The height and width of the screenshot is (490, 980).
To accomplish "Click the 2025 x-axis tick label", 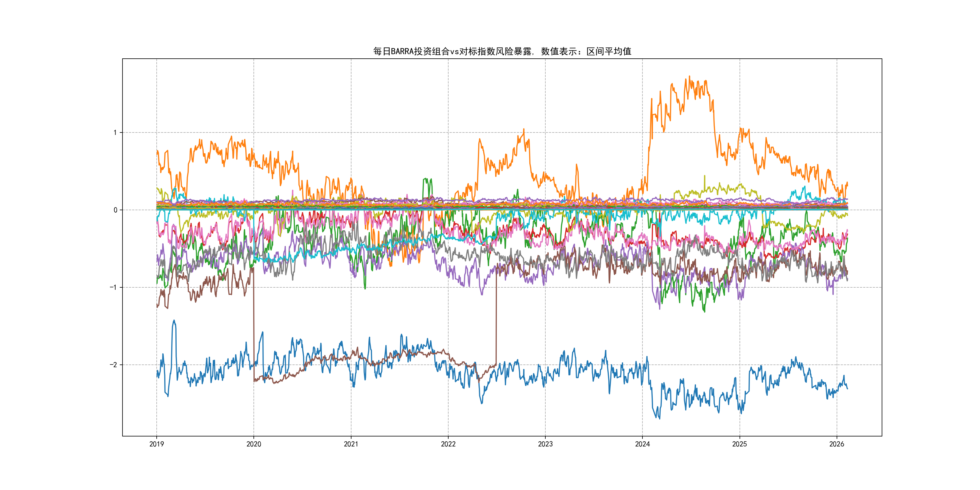I will [x=740, y=444].
